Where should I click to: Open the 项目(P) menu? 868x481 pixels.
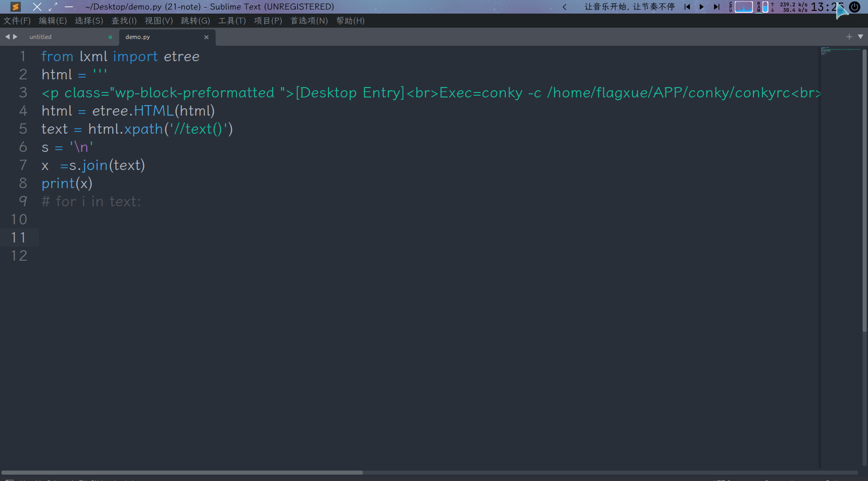pos(268,21)
